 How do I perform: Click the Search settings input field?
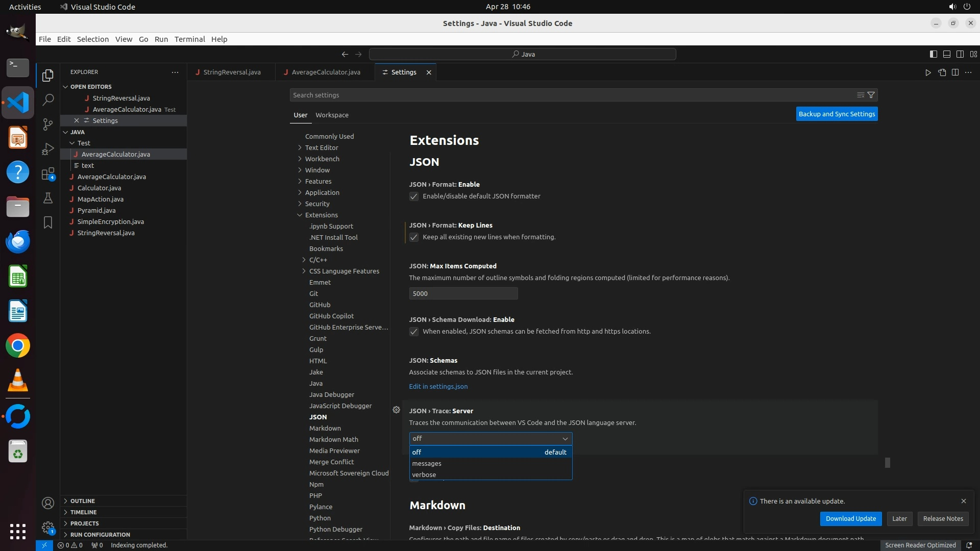click(x=561, y=95)
